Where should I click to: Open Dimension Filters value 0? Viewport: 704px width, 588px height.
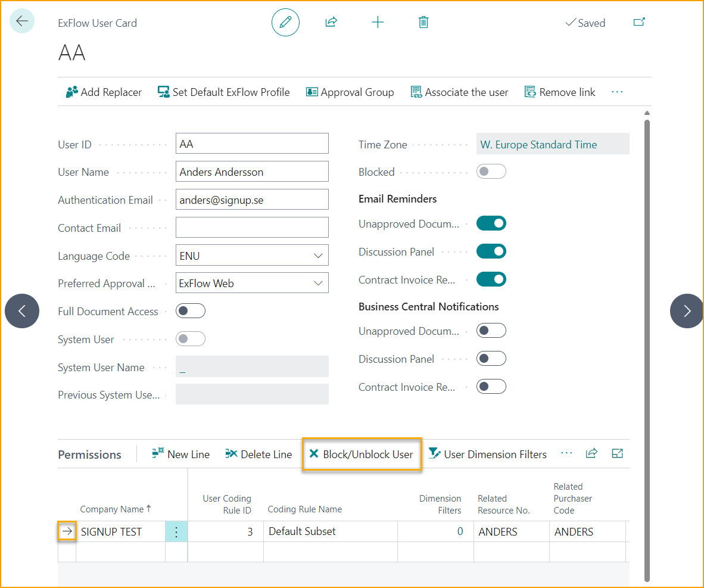(460, 531)
